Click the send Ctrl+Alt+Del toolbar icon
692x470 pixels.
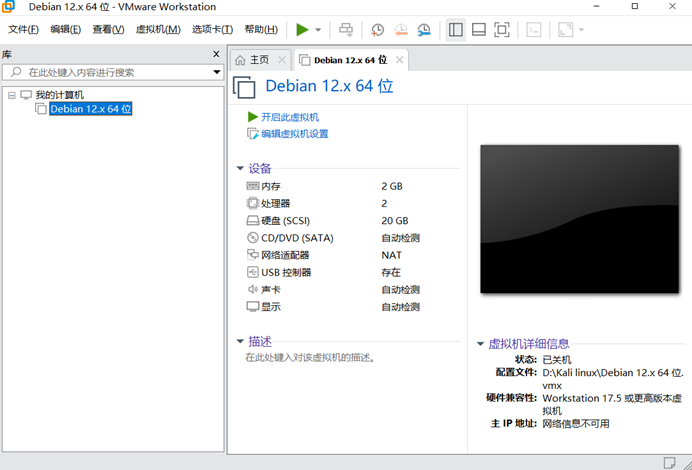(x=346, y=30)
